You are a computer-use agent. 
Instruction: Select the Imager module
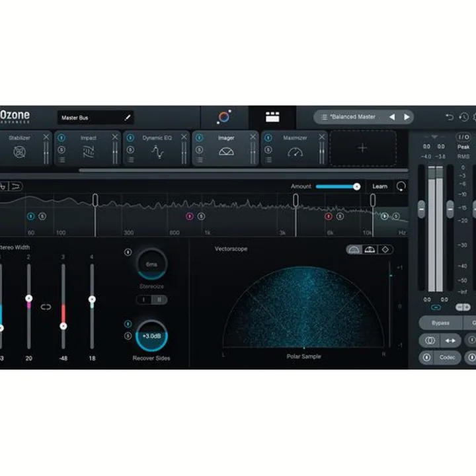(226, 149)
